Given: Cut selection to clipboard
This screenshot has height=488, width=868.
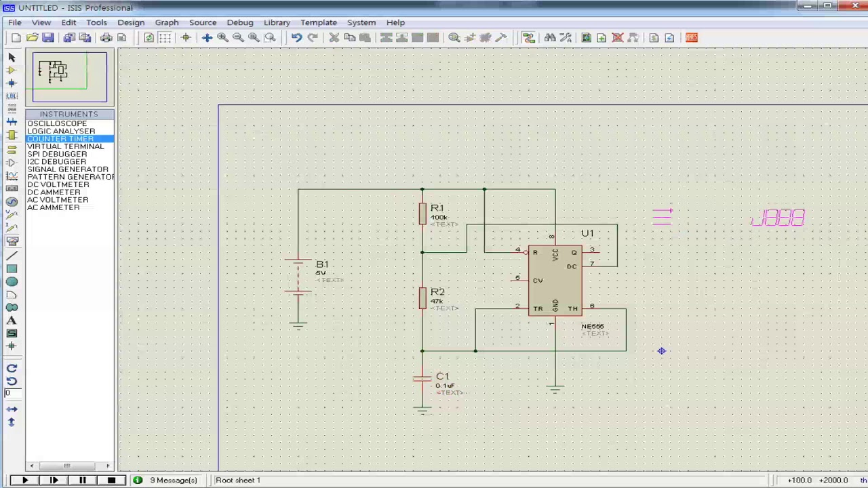Looking at the screenshot, I should (x=334, y=38).
